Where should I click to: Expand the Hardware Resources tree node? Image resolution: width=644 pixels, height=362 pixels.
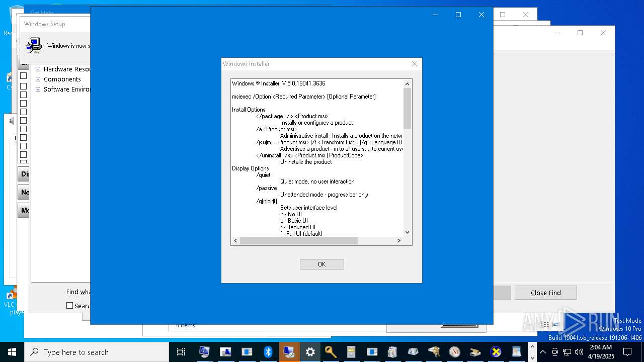(38, 69)
